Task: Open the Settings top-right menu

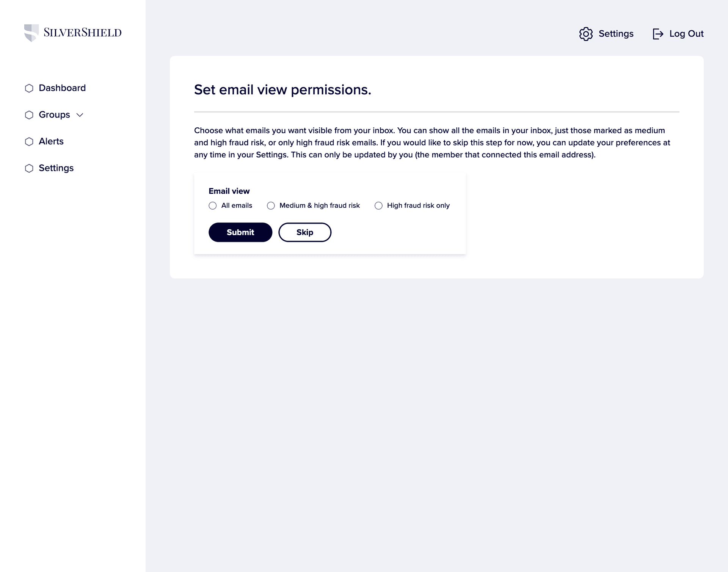Action: pos(606,34)
